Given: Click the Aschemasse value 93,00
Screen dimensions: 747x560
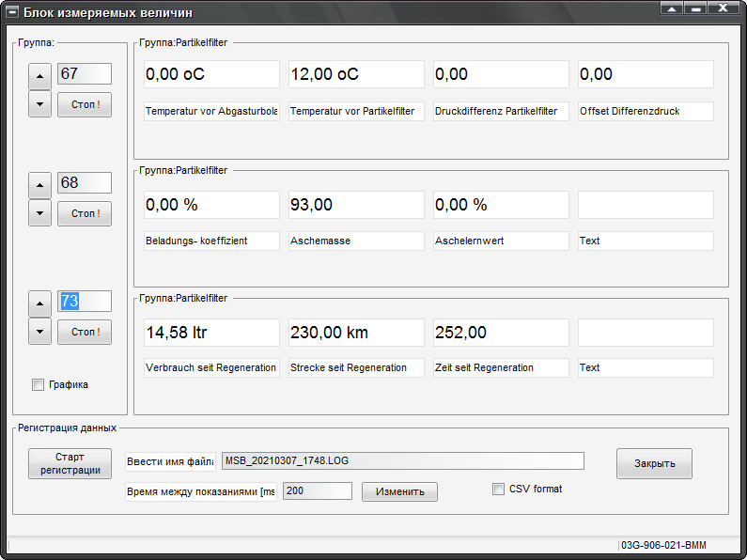Looking at the screenshot, I should point(356,205).
